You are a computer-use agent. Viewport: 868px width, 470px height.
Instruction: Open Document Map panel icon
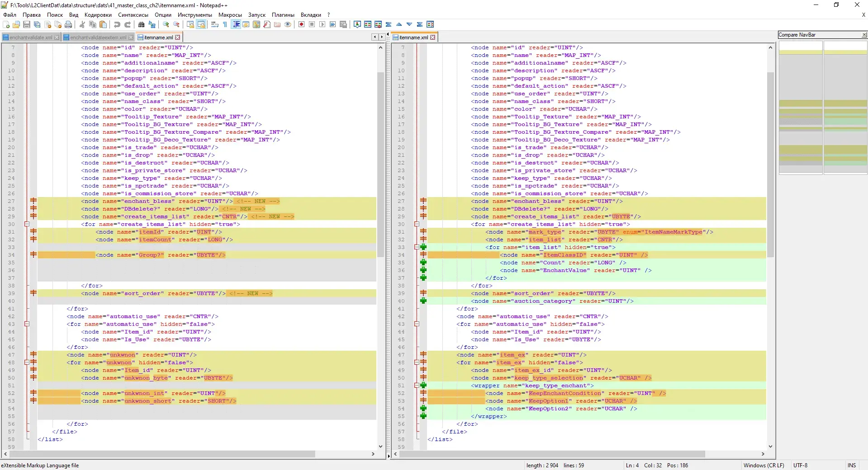coord(256,24)
